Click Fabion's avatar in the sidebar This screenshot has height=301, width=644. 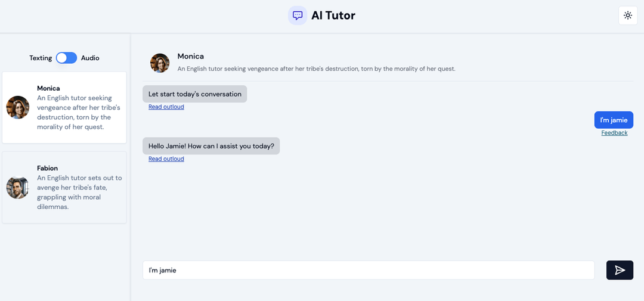coord(18,188)
